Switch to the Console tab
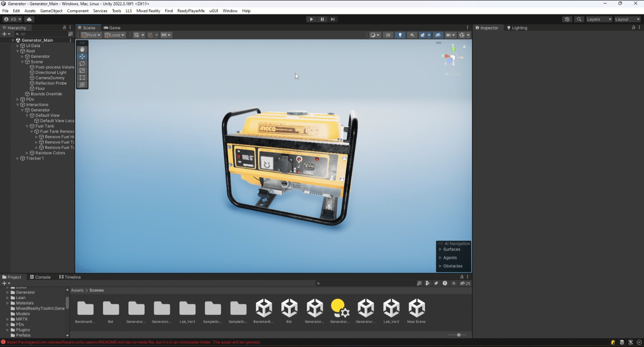The image size is (644, 347). point(40,277)
